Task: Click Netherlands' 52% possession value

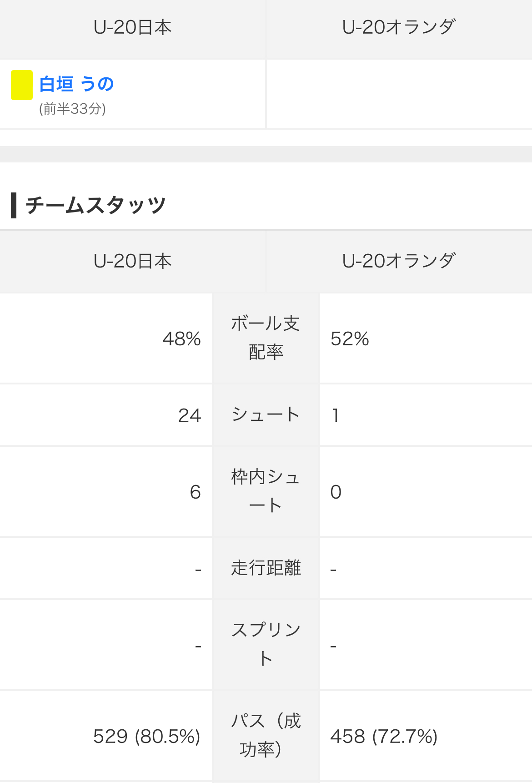Action: click(x=350, y=339)
